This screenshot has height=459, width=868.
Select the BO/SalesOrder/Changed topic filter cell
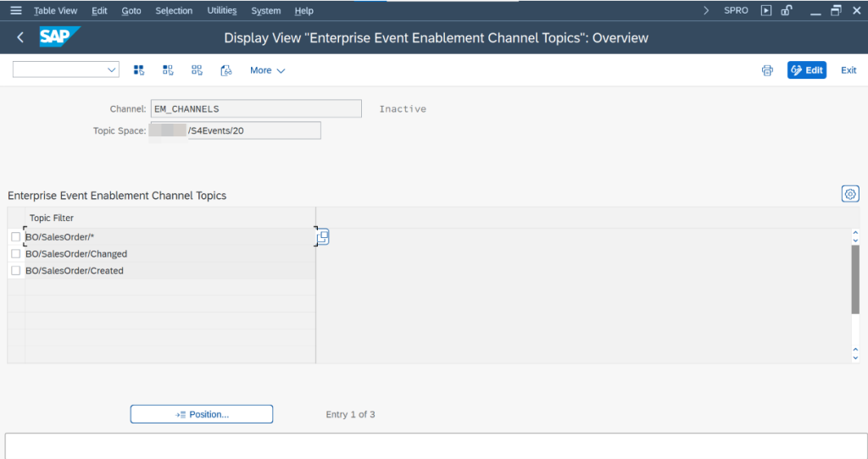tap(170, 254)
